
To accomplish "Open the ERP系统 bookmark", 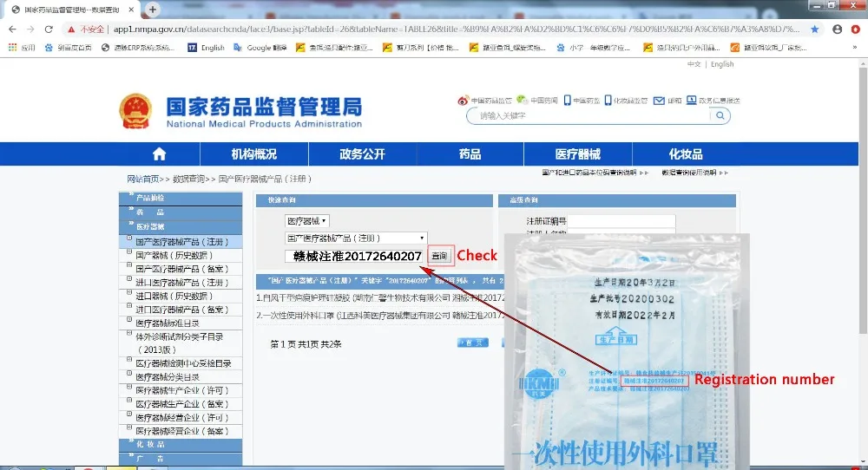I will [137, 48].
